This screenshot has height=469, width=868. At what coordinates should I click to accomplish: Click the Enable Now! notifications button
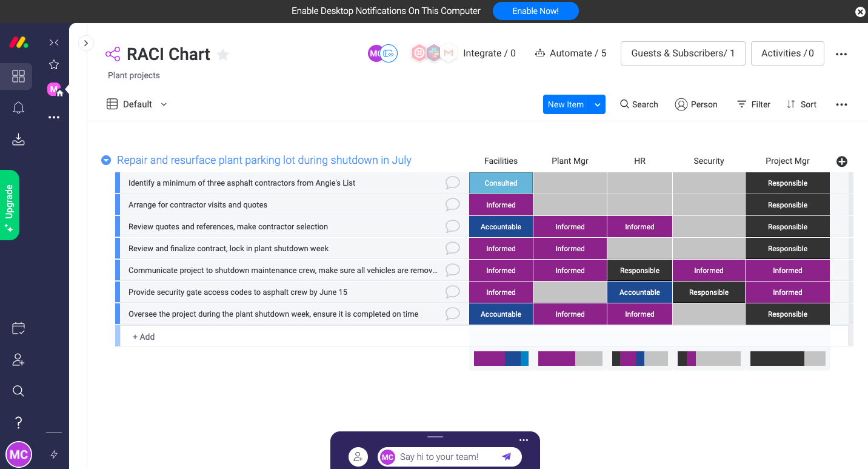pyautogui.click(x=535, y=11)
